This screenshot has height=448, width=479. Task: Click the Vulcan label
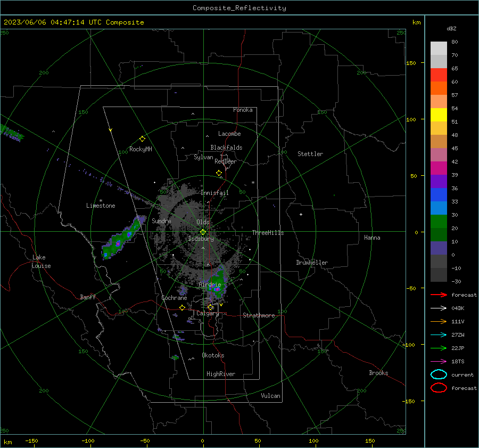270,396
